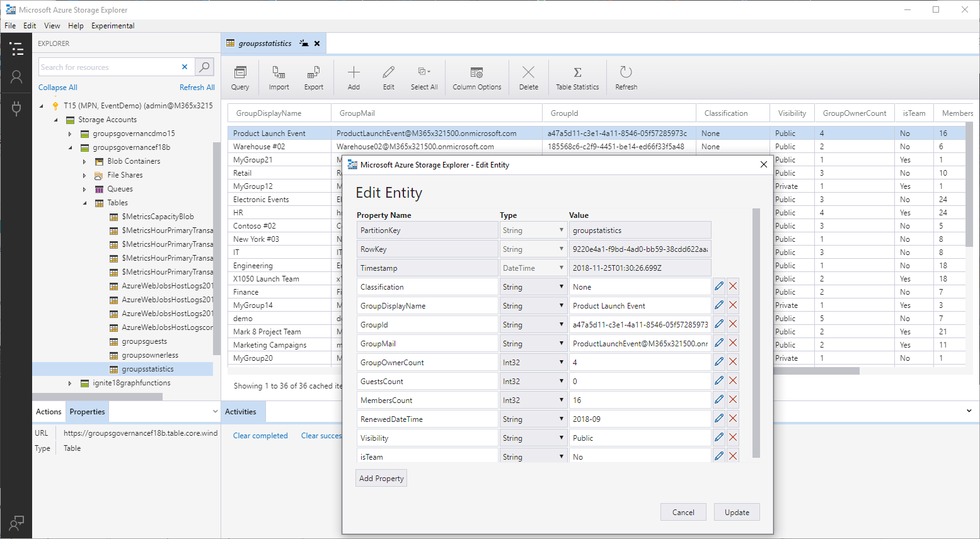Screen dimensions: 980x539
Task: Open the connect plug icon in sidebar
Action: pos(16,108)
